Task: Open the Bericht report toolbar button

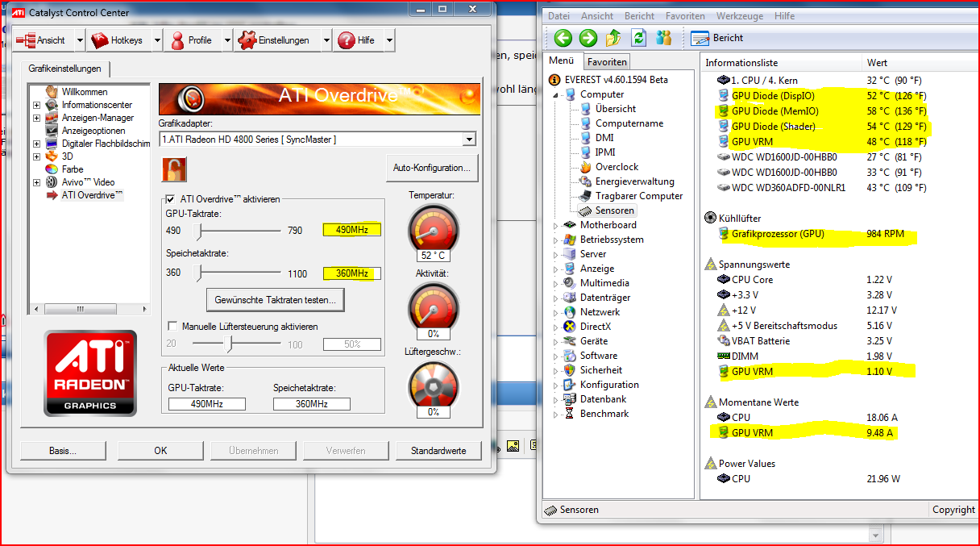Action: click(x=717, y=38)
